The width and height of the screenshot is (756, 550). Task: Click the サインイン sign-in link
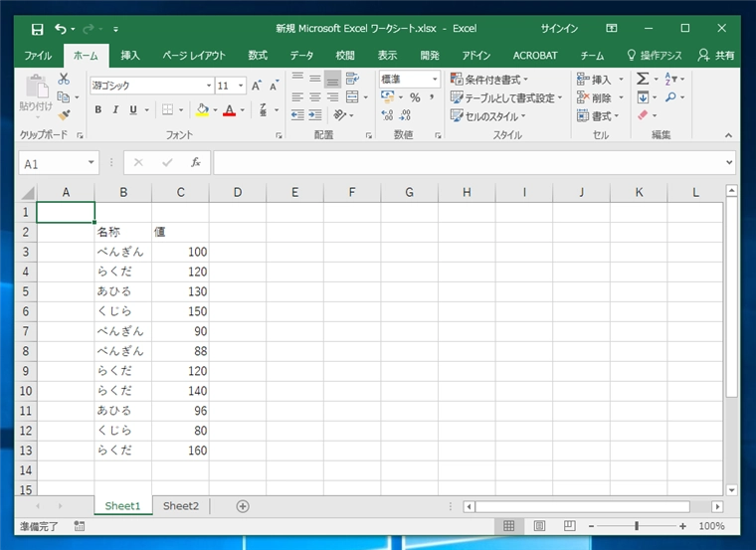(x=559, y=29)
